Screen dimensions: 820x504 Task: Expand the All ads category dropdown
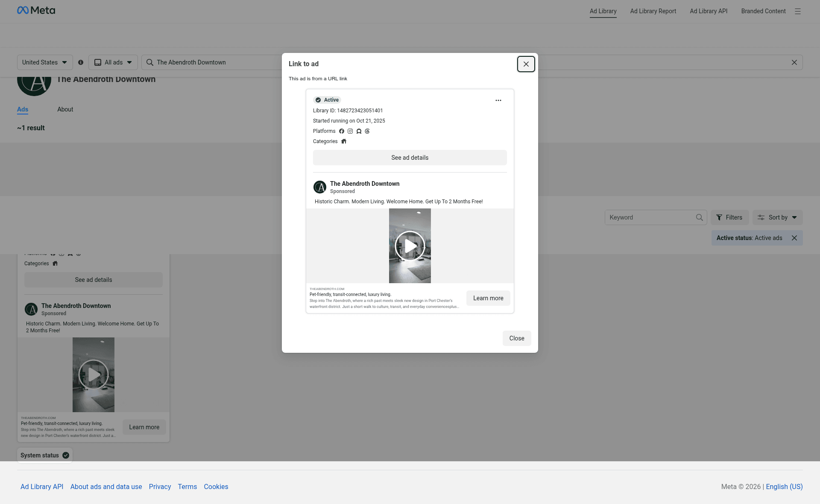pos(113,62)
